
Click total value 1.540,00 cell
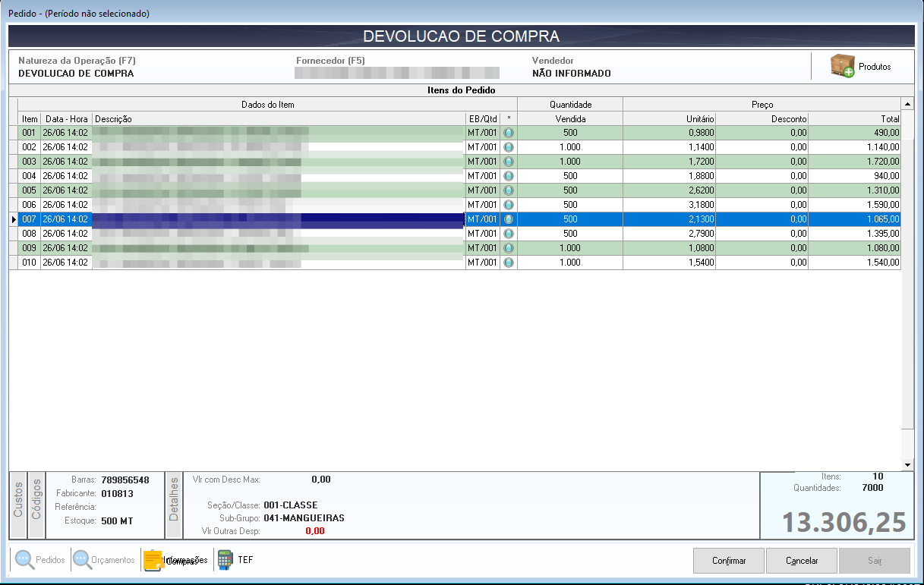pos(855,262)
